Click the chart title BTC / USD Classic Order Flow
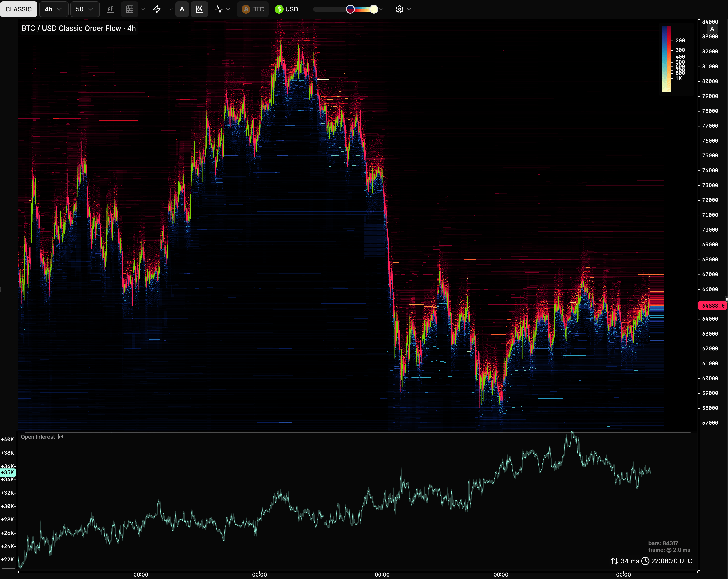Viewport: 728px width, 579px height. [79, 28]
